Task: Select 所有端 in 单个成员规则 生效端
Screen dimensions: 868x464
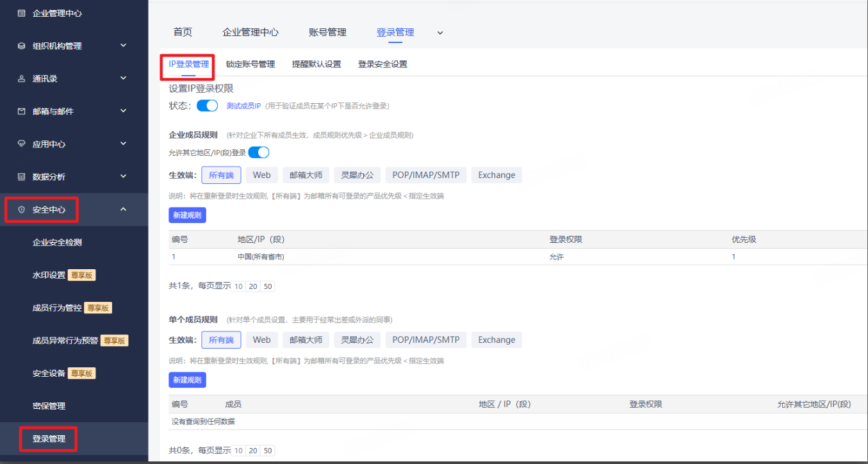Action: tap(221, 340)
